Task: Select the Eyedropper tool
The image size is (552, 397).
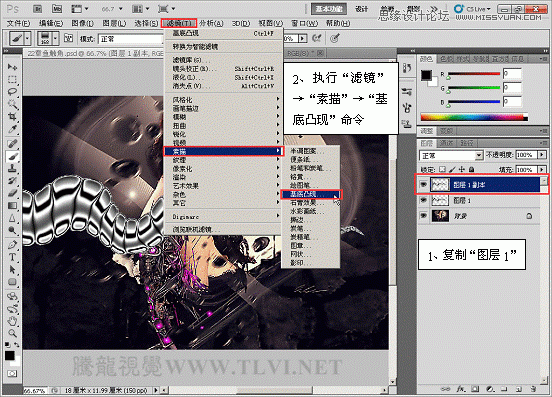Action: pos(12,129)
